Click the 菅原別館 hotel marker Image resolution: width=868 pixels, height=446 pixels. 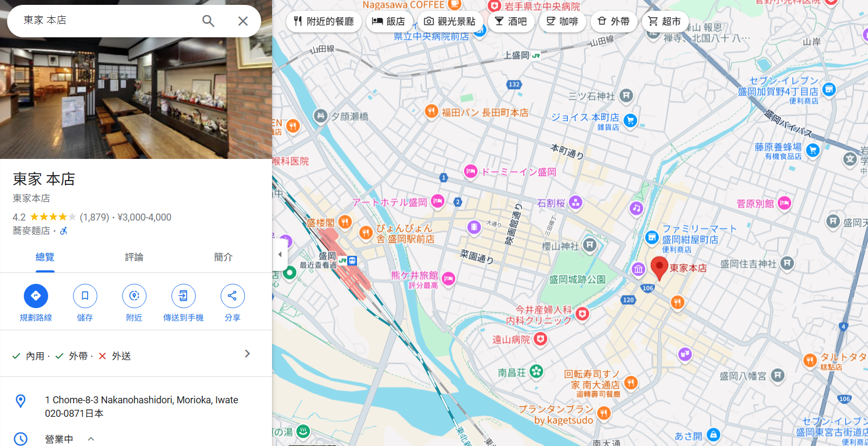[x=784, y=203]
